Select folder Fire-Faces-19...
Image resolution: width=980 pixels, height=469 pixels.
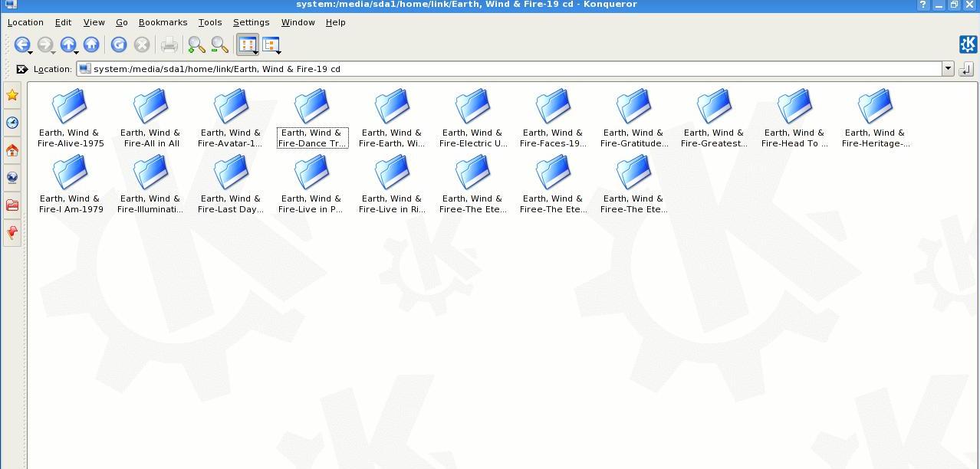tap(554, 117)
